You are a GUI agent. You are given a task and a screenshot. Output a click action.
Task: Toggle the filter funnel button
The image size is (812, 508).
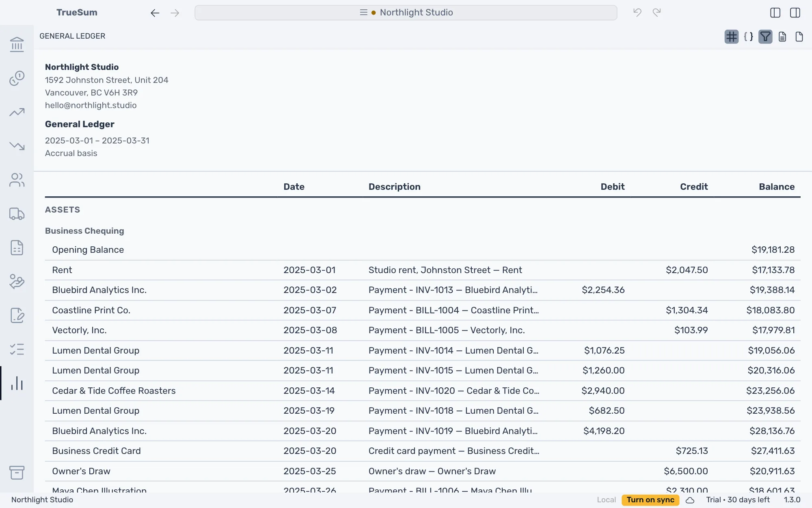(765, 37)
